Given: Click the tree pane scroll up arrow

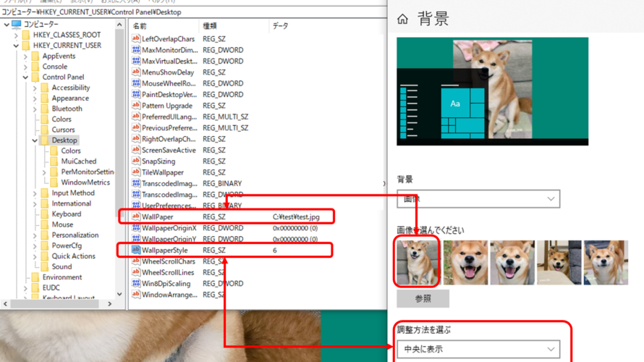Looking at the screenshot, I should click(x=119, y=25).
